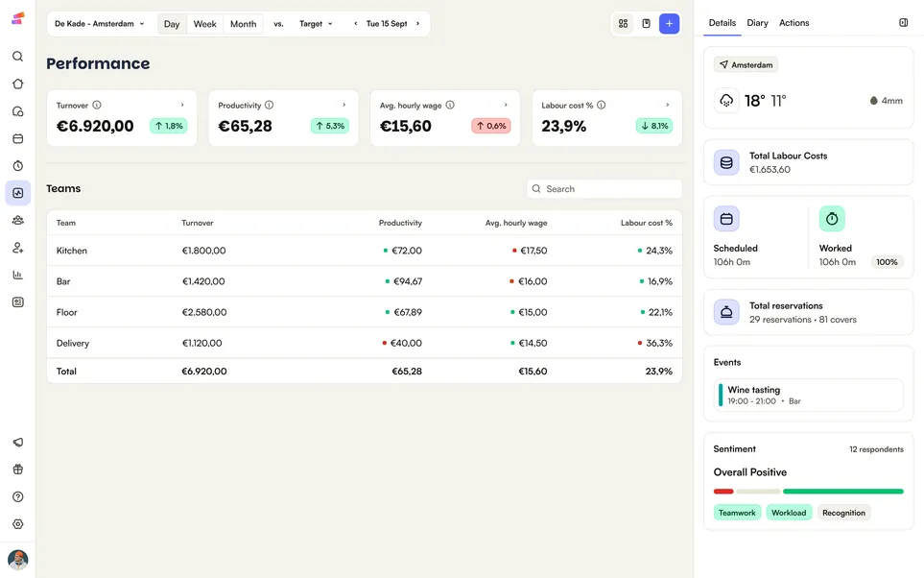
Task: Expand the Turnover card chevron
Action: click(182, 105)
